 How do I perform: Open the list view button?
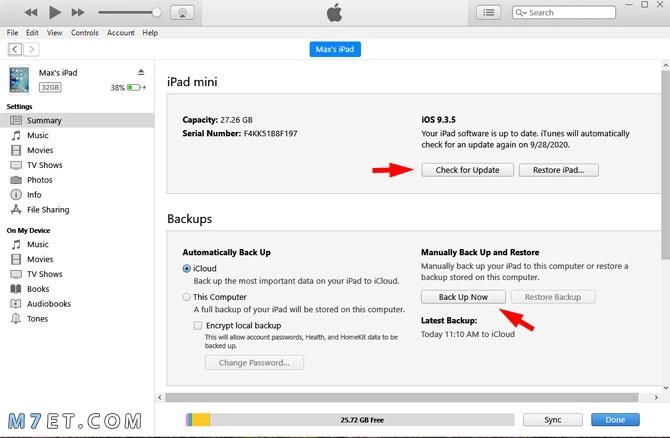point(488,12)
